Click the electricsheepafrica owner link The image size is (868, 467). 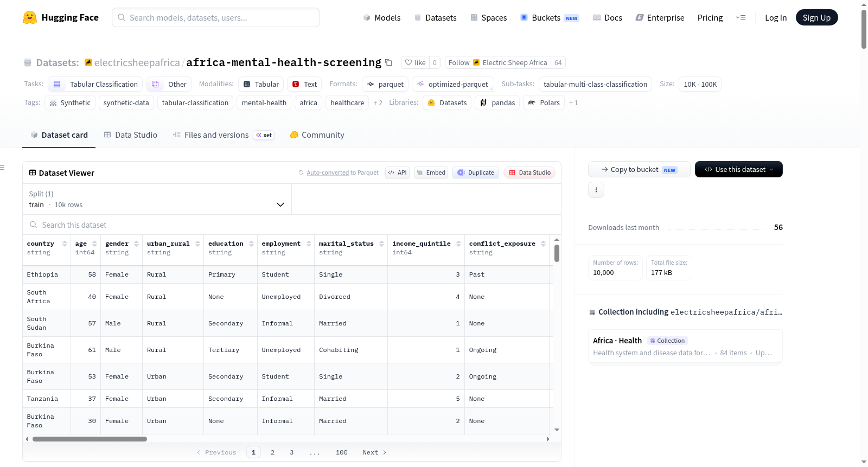(x=137, y=62)
